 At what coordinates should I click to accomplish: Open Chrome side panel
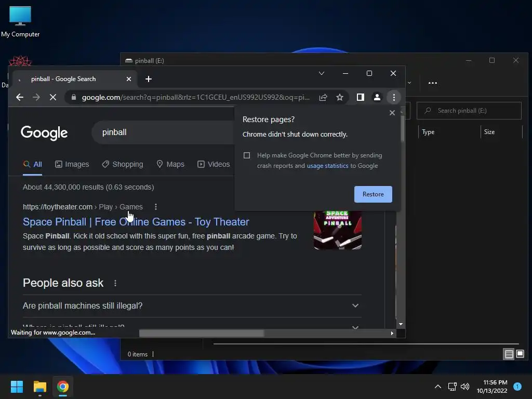[x=361, y=97]
